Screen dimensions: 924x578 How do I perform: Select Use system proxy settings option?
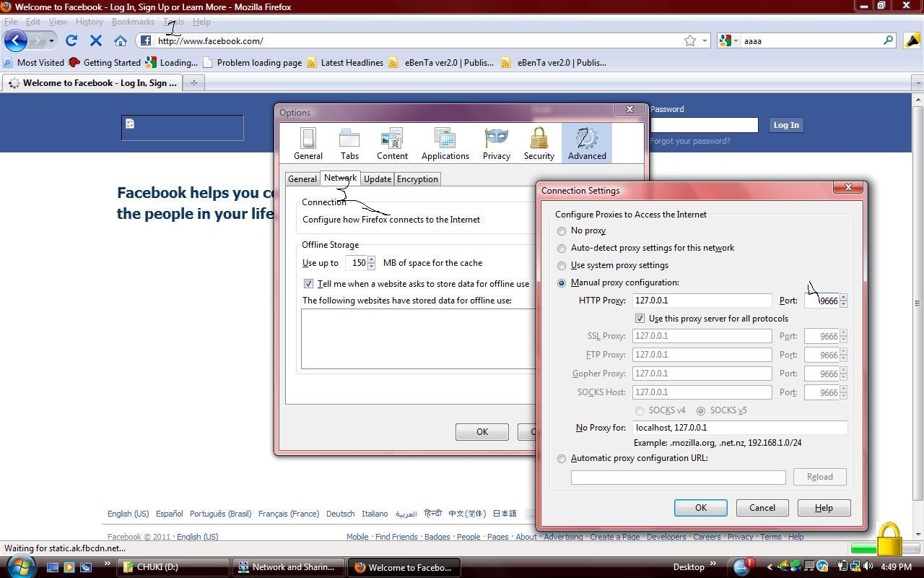[x=562, y=266]
